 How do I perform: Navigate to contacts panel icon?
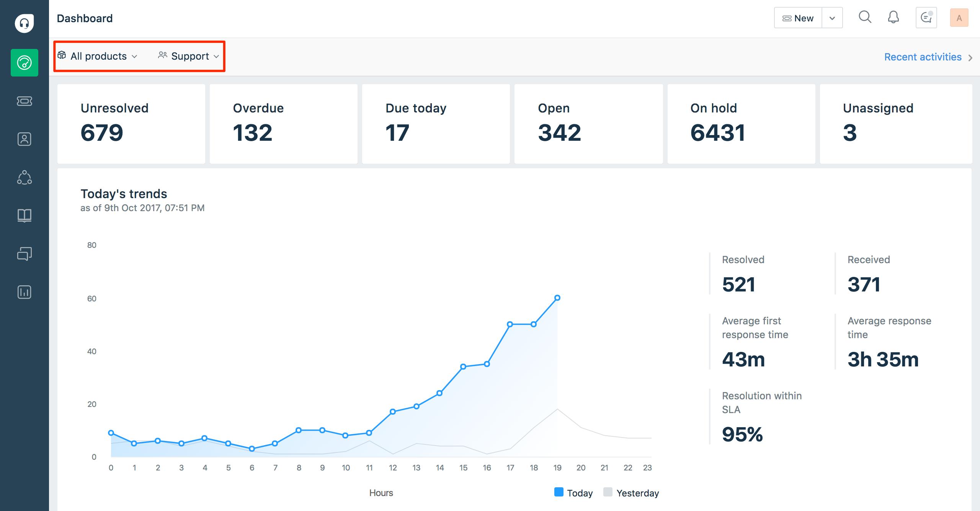pyautogui.click(x=24, y=138)
